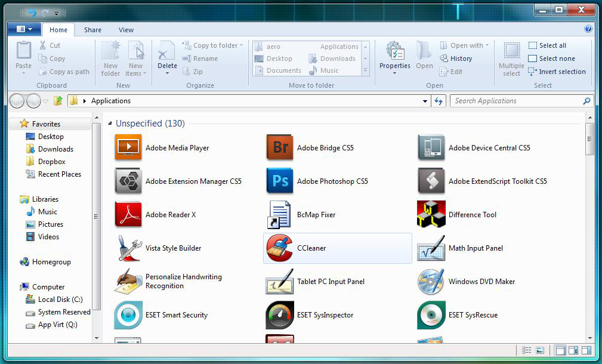Select the Adobe Reader X icon
Screen dimensions: 602x364
point(128,215)
